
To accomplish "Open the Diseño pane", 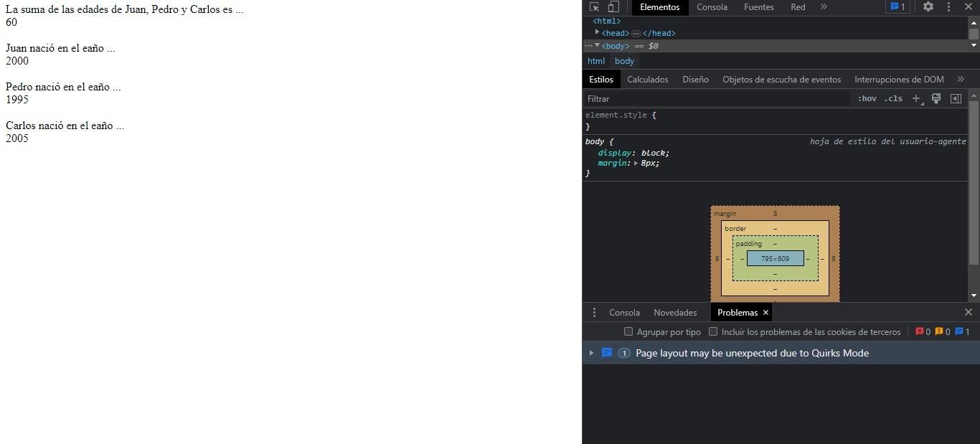I will pos(695,80).
